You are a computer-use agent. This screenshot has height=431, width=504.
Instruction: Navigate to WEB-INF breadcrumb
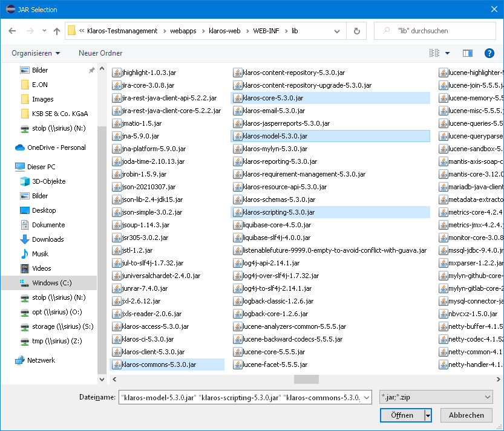tap(266, 31)
